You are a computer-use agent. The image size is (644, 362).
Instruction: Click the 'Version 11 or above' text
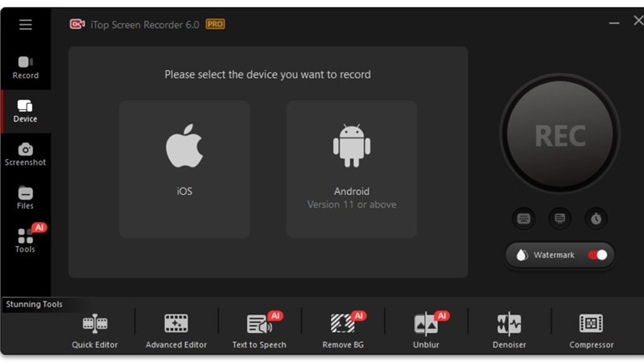click(352, 204)
